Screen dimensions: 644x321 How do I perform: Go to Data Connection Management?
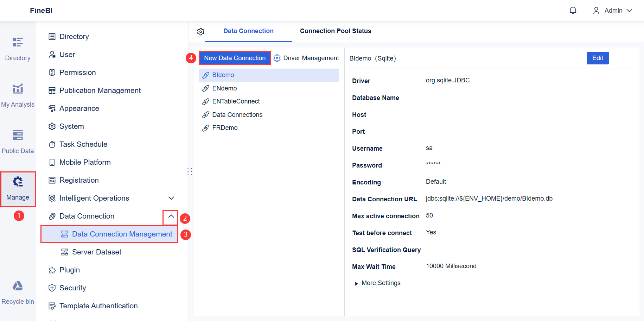(122, 234)
